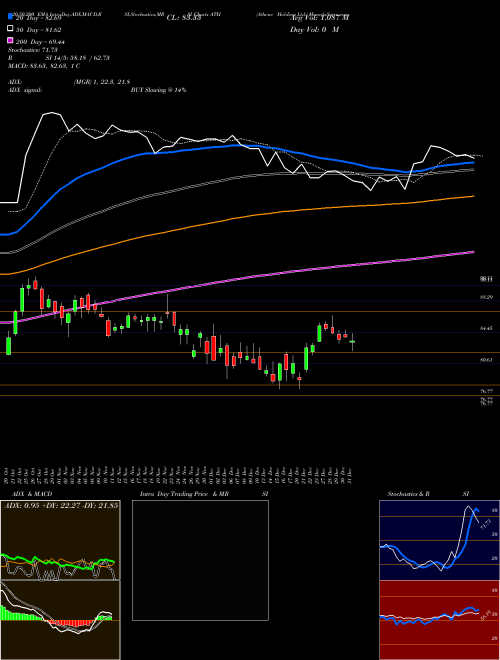Click the 71.73 value in Stochastics panel
The image size is (500, 660).
click(486, 524)
